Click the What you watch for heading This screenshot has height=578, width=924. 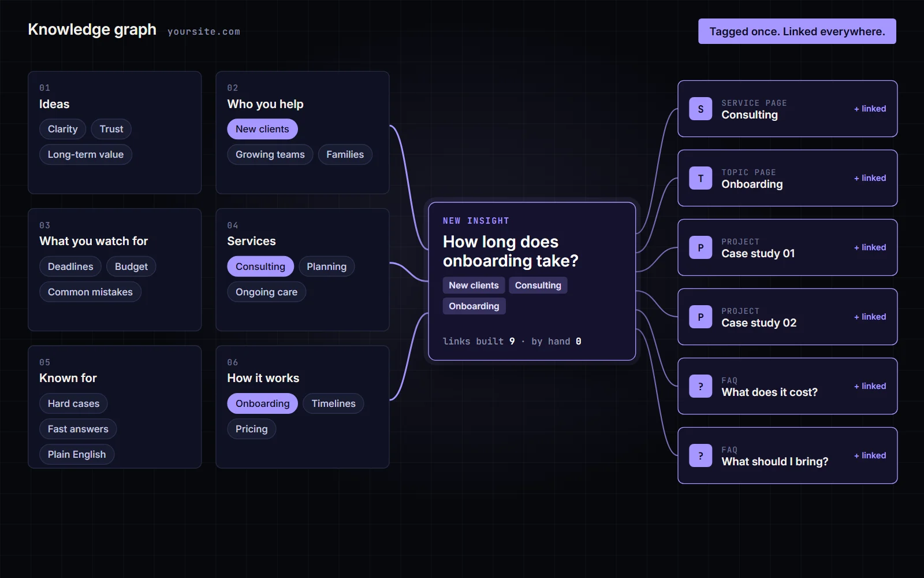[94, 241]
